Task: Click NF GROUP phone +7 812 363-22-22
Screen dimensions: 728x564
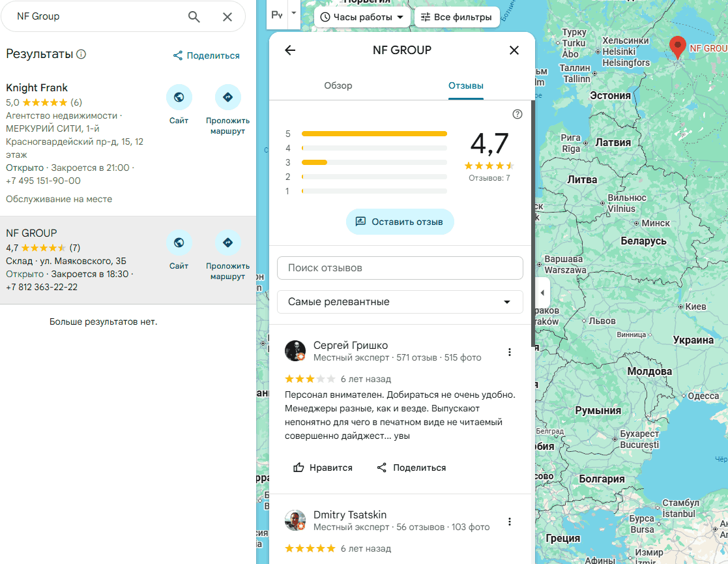Action: [42, 287]
